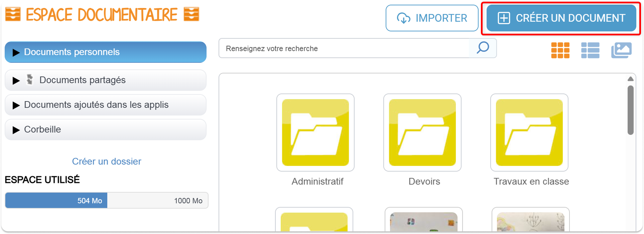Click the Créer un dossier link
Viewport: 644px width, 234px height.
click(107, 161)
